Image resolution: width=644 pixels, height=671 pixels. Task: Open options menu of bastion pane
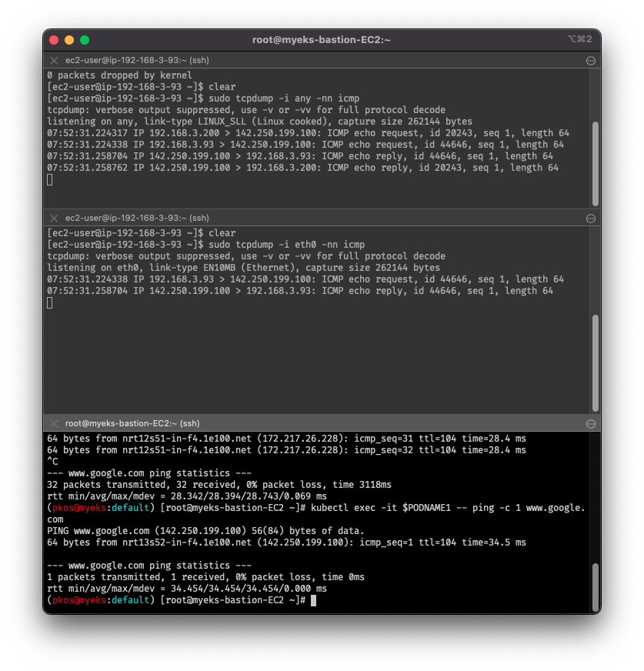(x=590, y=424)
